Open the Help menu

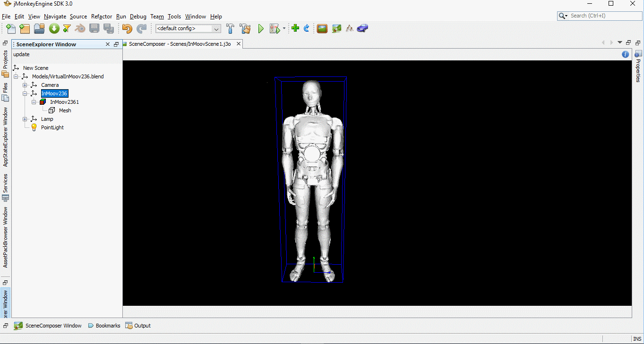(216, 17)
